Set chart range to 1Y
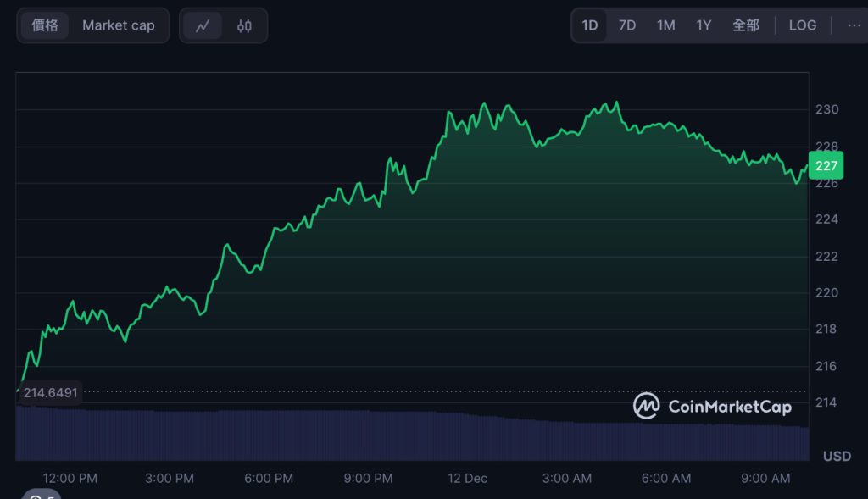The image size is (868, 499). pos(704,25)
